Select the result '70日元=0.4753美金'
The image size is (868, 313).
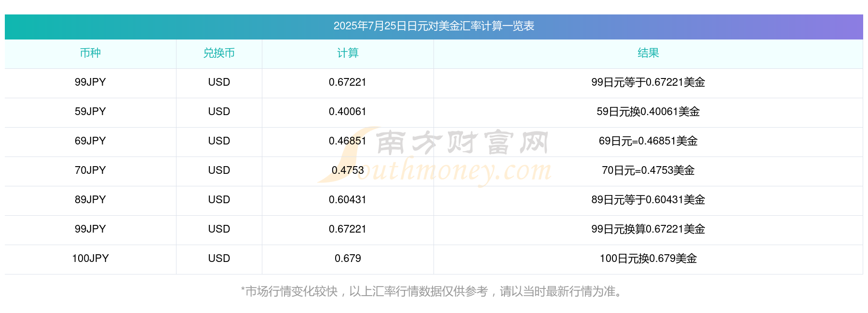[x=648, y=170]
